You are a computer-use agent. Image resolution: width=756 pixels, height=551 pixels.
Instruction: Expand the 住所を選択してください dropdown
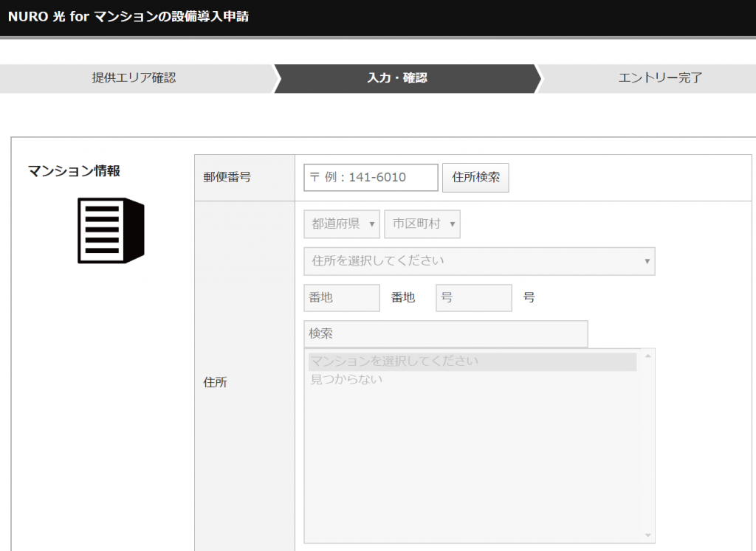pos(479,261)
